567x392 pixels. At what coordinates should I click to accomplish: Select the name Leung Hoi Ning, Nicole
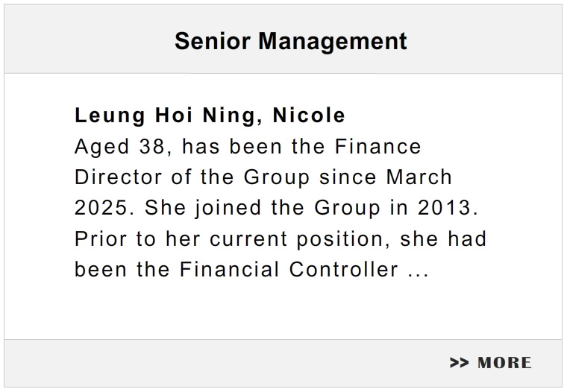[210, 116]
